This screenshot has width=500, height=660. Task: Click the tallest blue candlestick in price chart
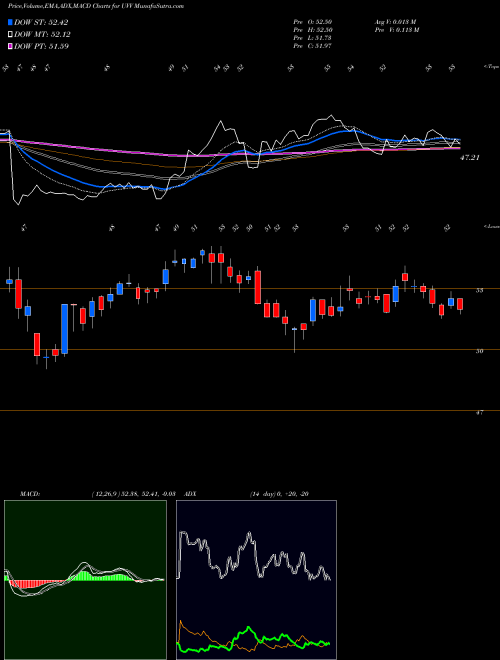pos(64,329)
